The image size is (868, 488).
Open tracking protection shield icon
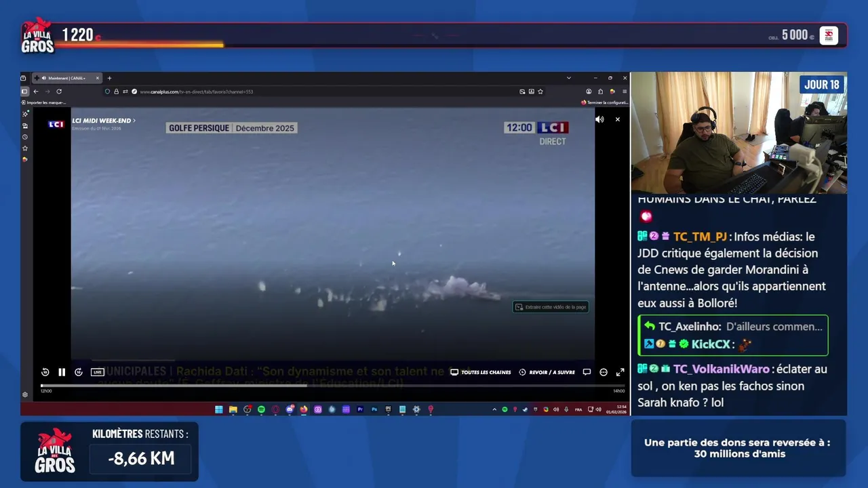[107, 91]
